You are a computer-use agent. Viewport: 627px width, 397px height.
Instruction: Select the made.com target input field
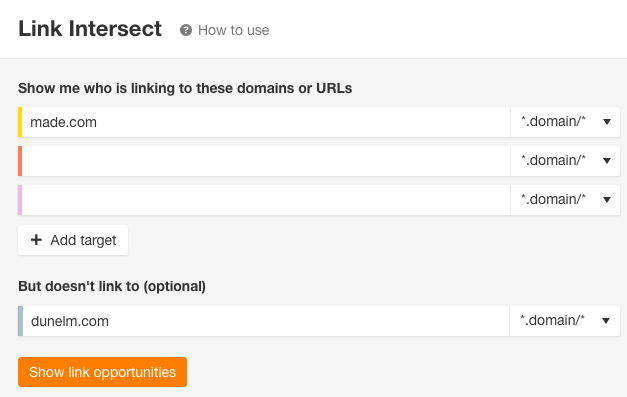[x=266, y=122]
